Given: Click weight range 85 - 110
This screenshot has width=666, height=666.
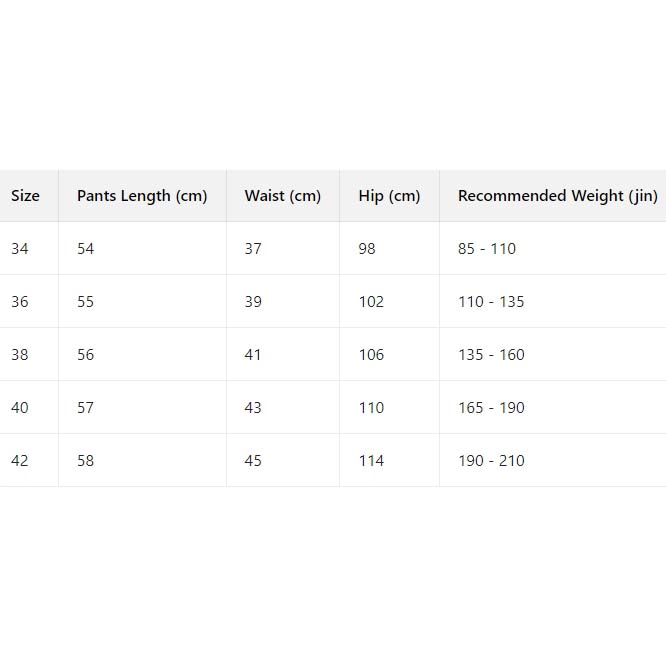Looking at the screenshot, I should coord(487,249).
